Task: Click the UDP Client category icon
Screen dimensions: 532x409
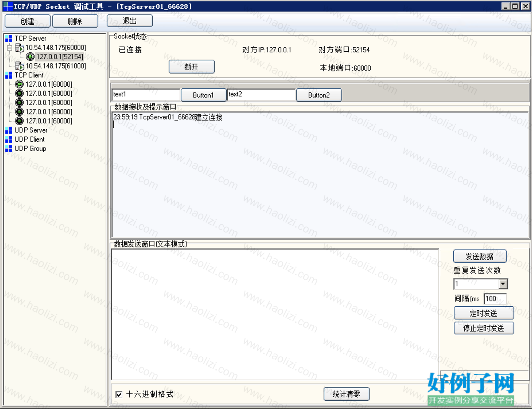Action: [x=9, y=139]
